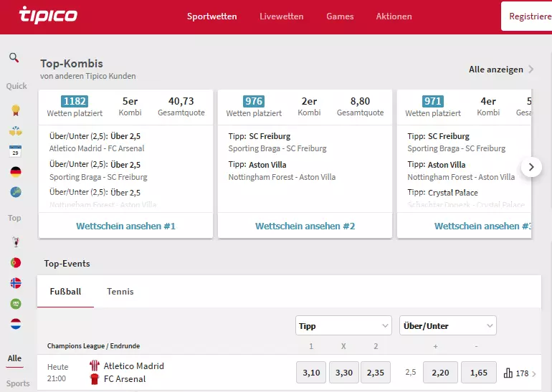The image size is (552, 392).
Task: Select the Portugal flag icon
Action: [16, 262]
